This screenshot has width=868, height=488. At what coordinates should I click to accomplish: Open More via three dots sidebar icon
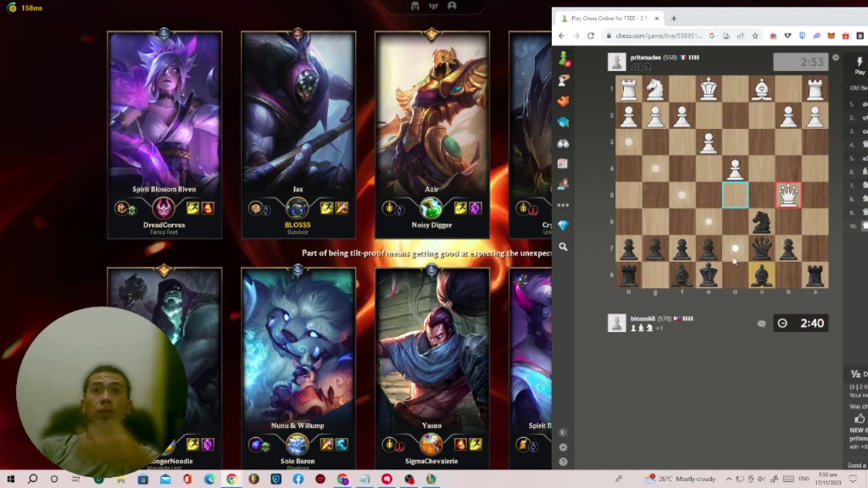click(x=563, y=205)
